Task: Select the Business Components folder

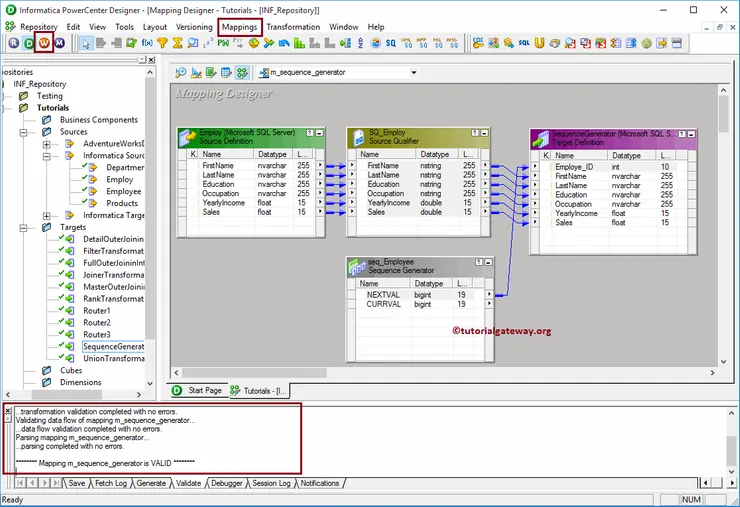Action: (x=99, y=120)
